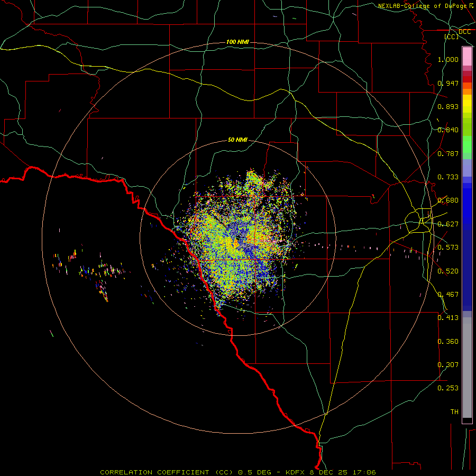Click the 0.627 scale value
Image resolution: width=476 pixels, height=476 pixels.
tap(448, 224)
